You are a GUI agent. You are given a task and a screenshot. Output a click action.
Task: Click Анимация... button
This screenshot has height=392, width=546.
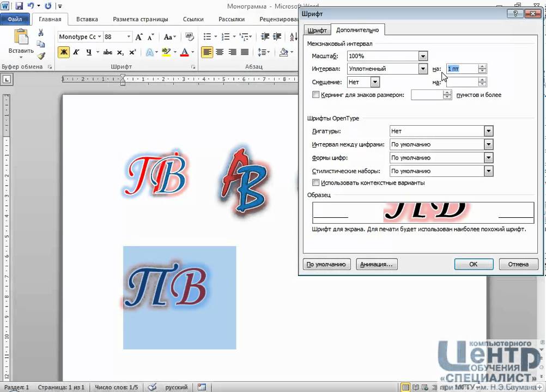[x=377, y=265]
